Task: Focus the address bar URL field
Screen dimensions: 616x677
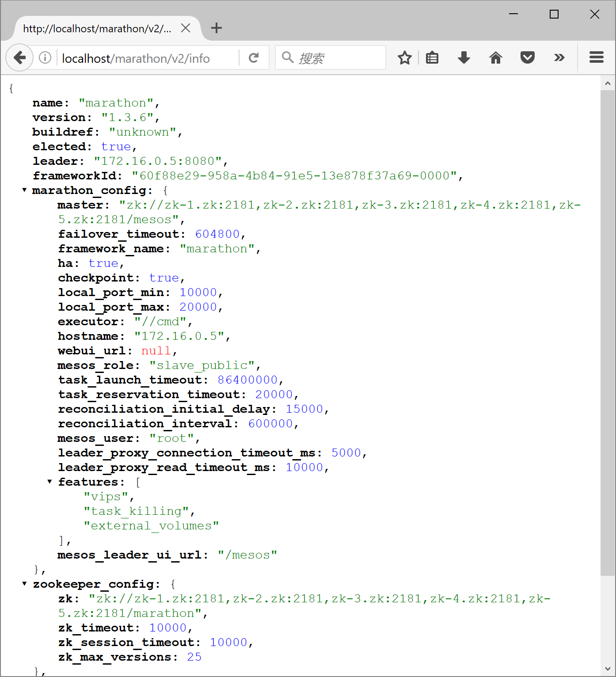Action: coord(148,58)
